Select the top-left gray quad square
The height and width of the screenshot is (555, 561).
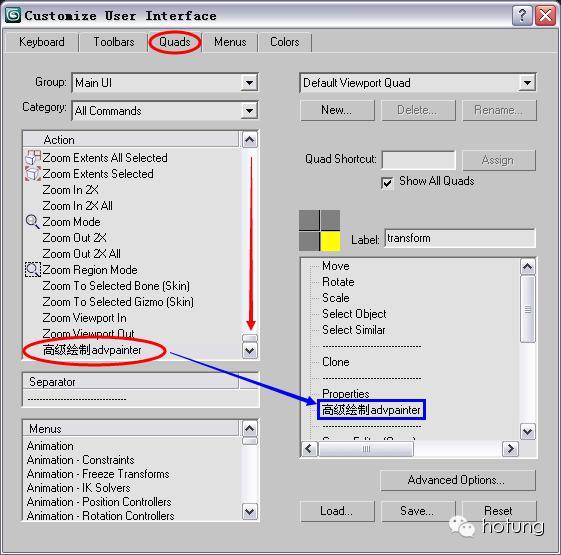(x=309, y=220)
